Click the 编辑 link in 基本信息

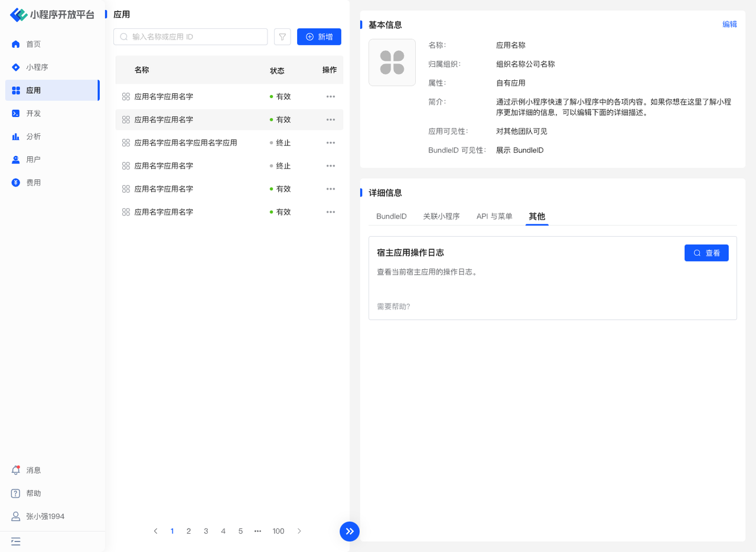[x=729, y=24]
